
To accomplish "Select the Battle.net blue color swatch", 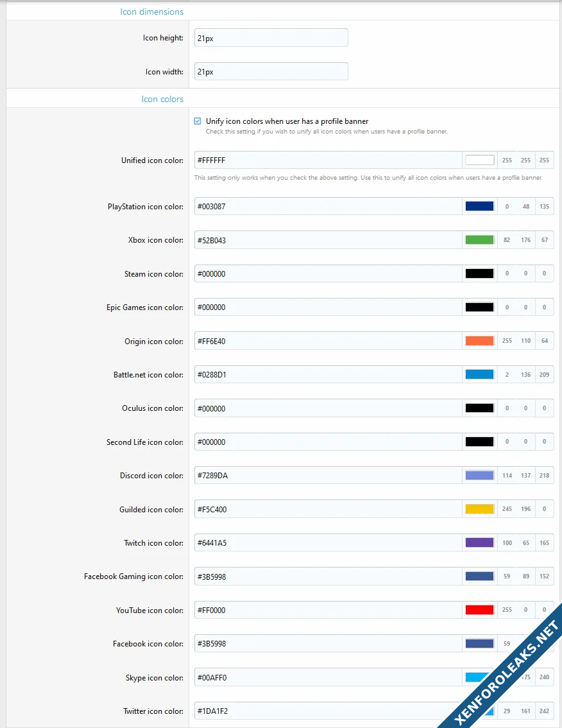I will pos(479,375).
